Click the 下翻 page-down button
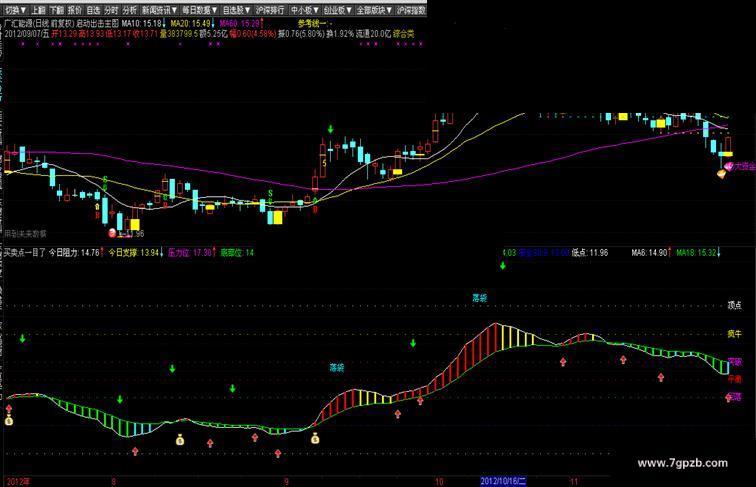756x487 pixels. click(56, 10)
